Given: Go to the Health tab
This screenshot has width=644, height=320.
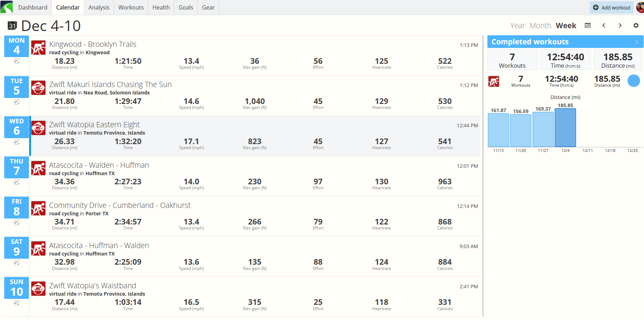Looking at the screenshot, I should click(x=161, y=7).
